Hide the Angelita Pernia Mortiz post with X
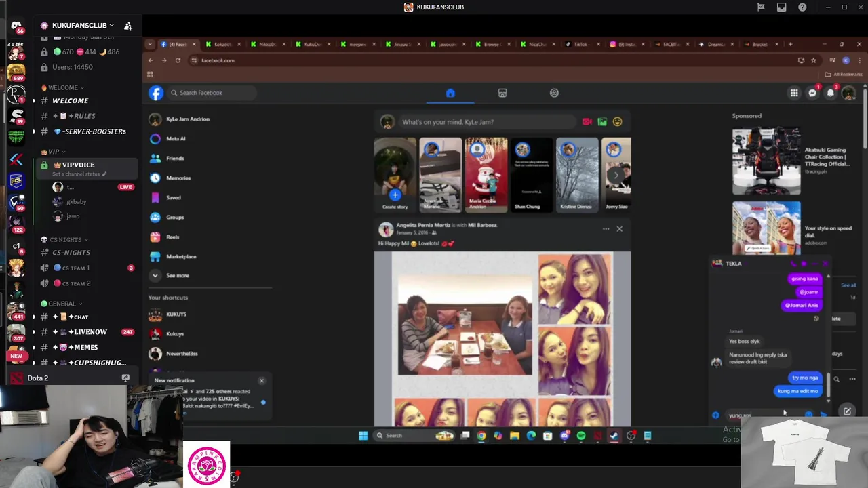The image size is (868, 488). pyautogui.click(x=619, y=229)
